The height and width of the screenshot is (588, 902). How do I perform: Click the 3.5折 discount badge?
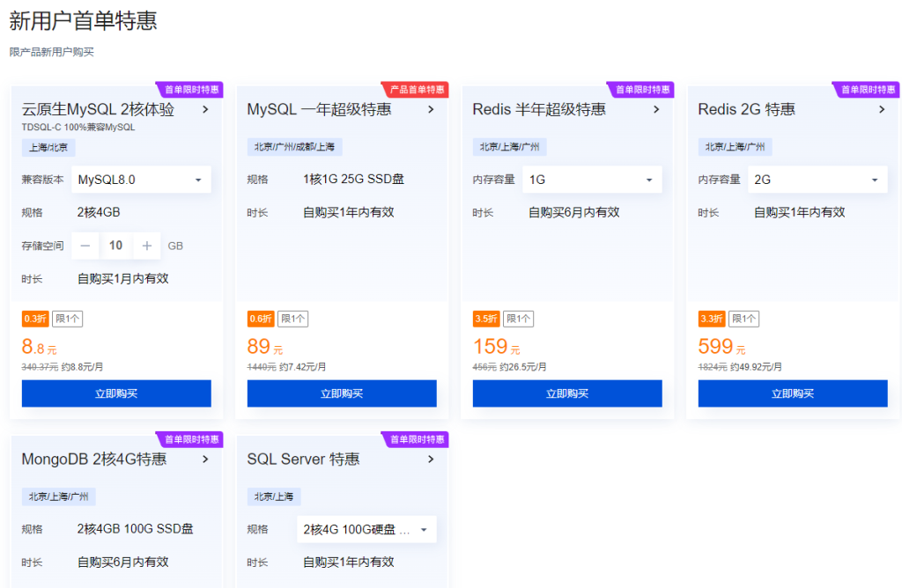486,319
